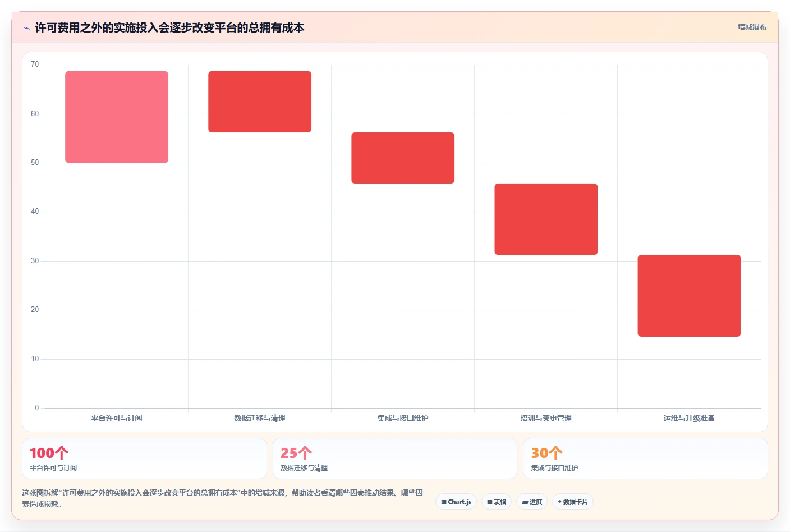790x532 pixels.
Task: Select the 集成与接口维护 red bar
Action: pos(403,158)
